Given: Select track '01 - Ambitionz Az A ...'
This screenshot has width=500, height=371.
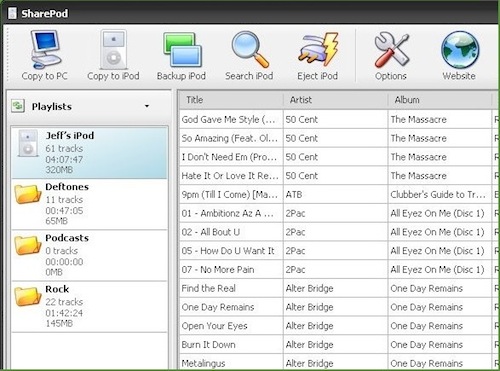Looking at the screenshot, I should click(x=227, y=213).
